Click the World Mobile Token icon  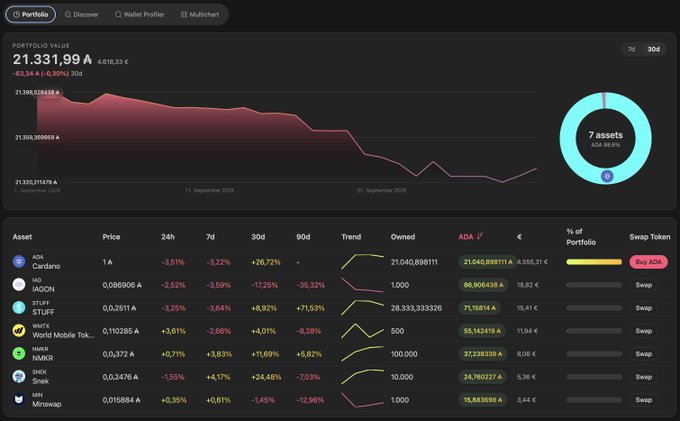(19, 331)
